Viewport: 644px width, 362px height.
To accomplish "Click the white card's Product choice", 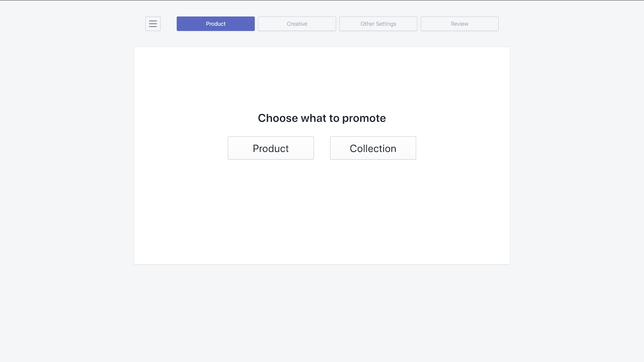I will coord(270,148).
